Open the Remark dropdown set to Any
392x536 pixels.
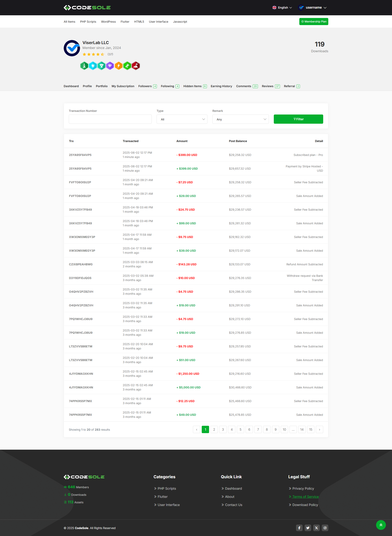pyautogui.click(x=240, y=119)
